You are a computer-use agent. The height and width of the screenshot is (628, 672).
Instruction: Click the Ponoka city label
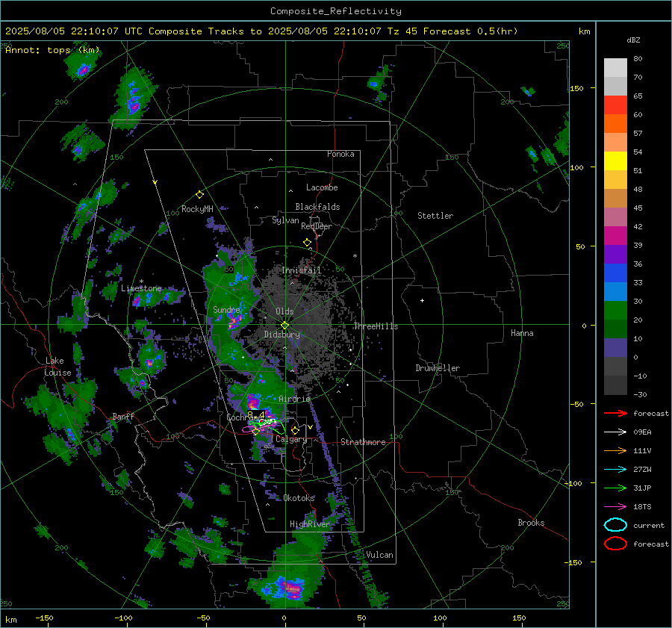pos(340,154)
